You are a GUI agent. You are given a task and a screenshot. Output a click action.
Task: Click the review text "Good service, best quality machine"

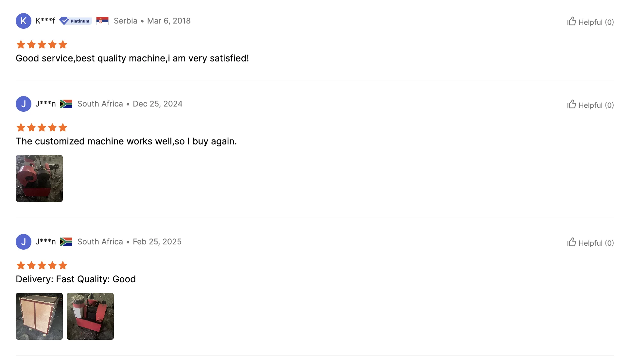click(132, 58)
